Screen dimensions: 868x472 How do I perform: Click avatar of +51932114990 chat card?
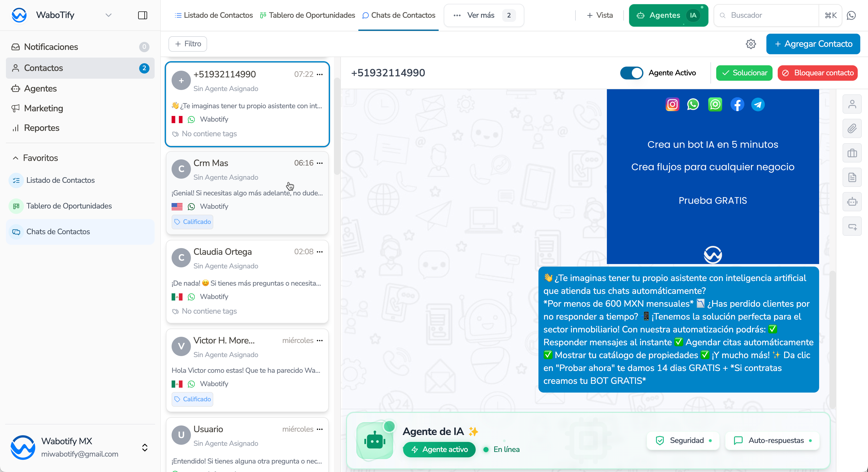click(181, 80)
